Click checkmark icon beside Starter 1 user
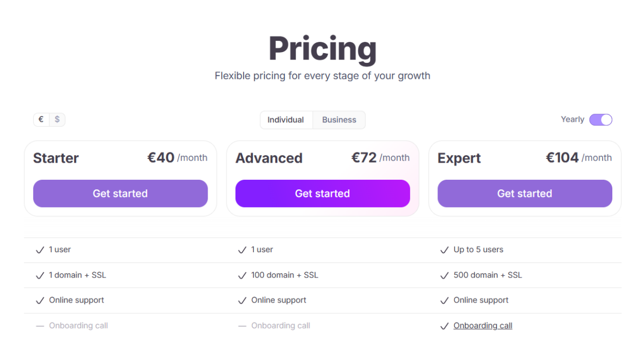The image size is (644, 337). tap(40, 250)
